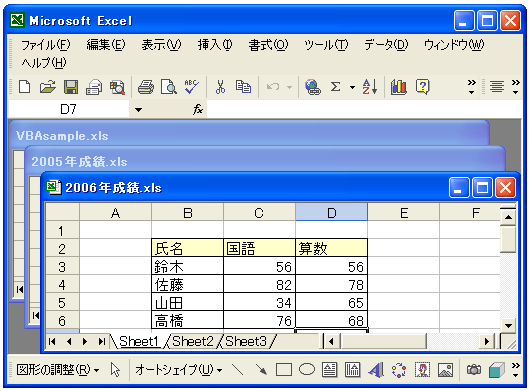Click horizontal scrollbar right arrow
531x391 pixels.
(x=487, y=341)
